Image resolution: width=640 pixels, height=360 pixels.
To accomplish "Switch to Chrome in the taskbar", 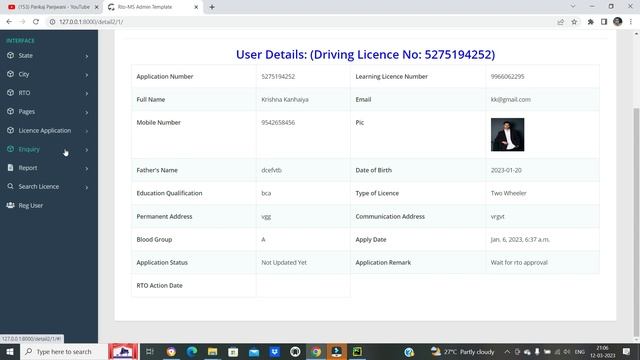I will click(x=316, y=351).
